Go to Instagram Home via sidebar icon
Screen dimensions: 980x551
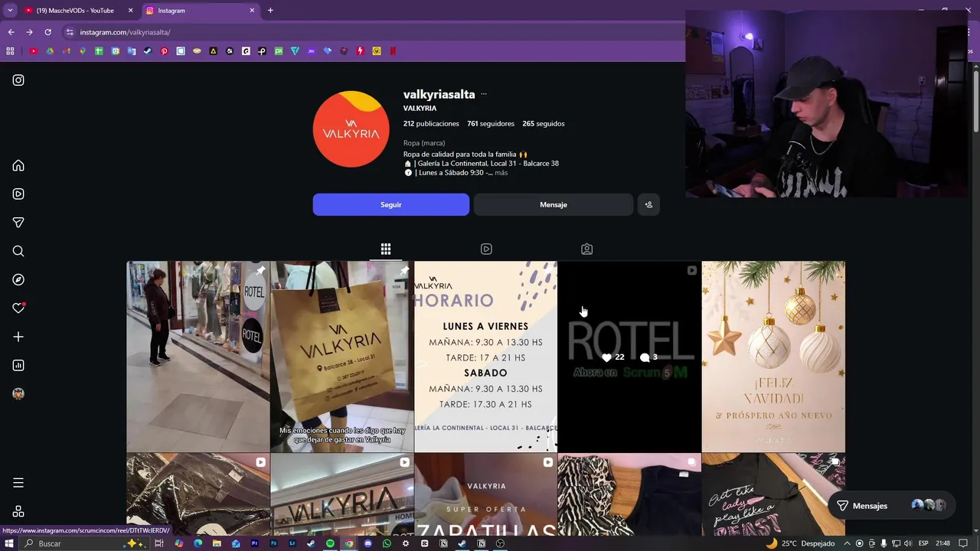tap(18, 165)
